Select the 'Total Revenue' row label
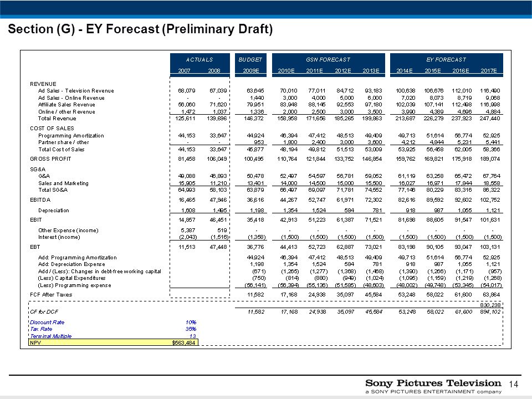This screenshot has height=399, width=532. [x=57, y=119]
